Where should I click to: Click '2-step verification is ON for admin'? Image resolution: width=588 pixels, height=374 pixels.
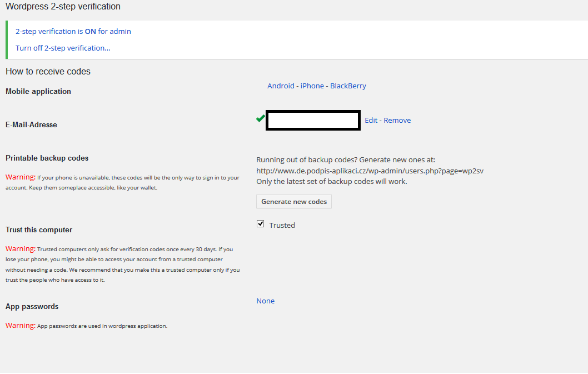click(x=73, y=32)
